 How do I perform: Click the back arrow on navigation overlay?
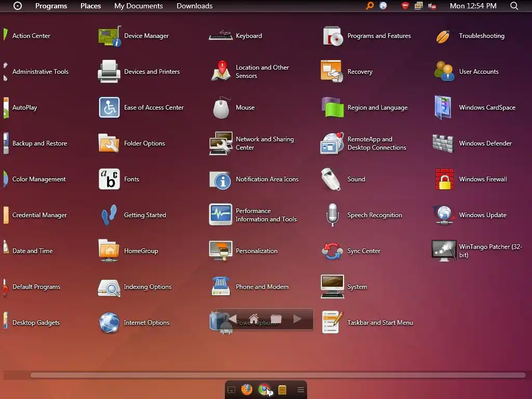tap(232, 319)
